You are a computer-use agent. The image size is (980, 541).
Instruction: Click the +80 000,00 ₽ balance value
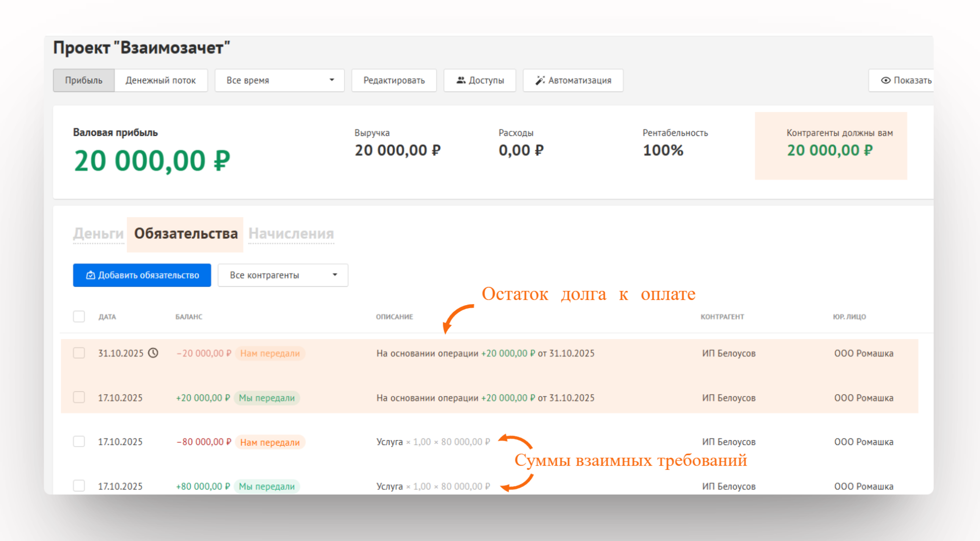[x=203, y=486]
